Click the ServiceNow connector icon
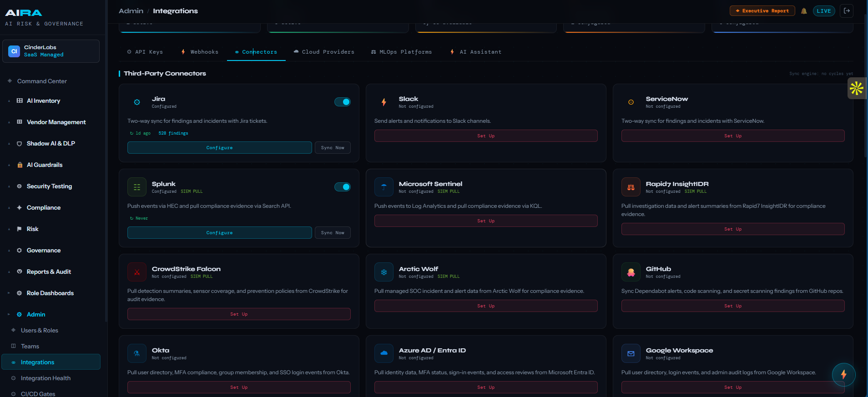Image resolution: width=868 pixels, height=397 pixels. pyautogui.click(x=631, y=102)
